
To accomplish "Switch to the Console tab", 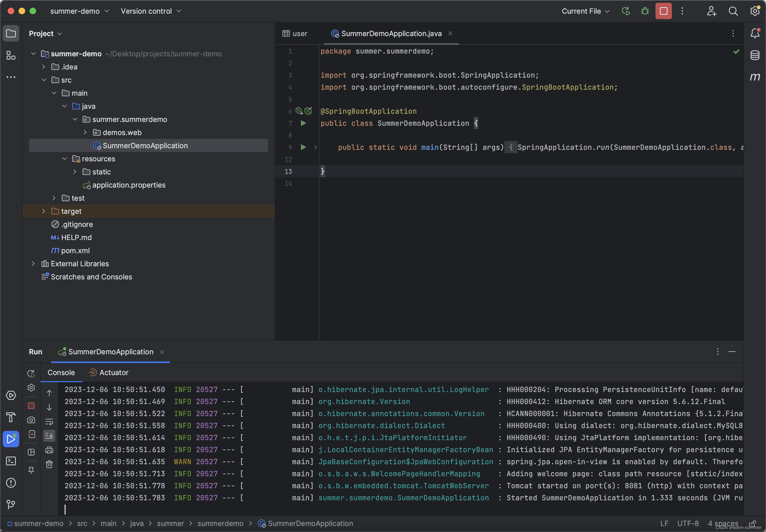I will point(61,373).
